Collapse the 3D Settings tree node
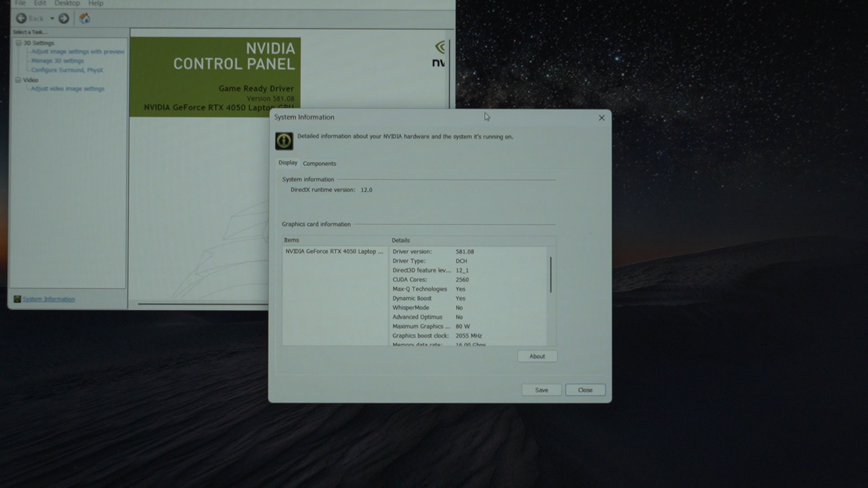Image resolution: width=868 pixels, height=488 pixels. click(19, 43)
